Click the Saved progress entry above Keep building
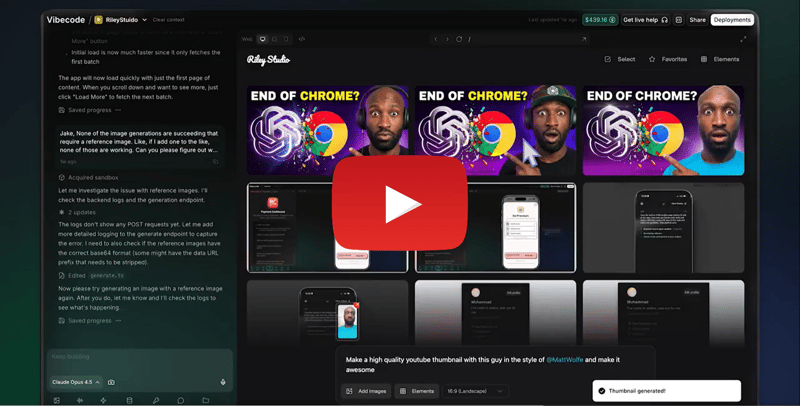 (85, 321)
